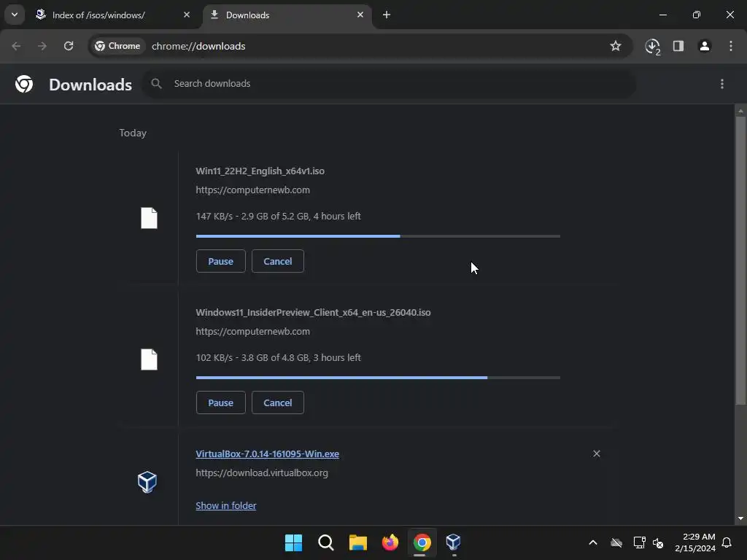Image resolution: width=747 pixels, height=560 pixels.
Task: Click the Chrome site info chip
Action: click(117, 46)
